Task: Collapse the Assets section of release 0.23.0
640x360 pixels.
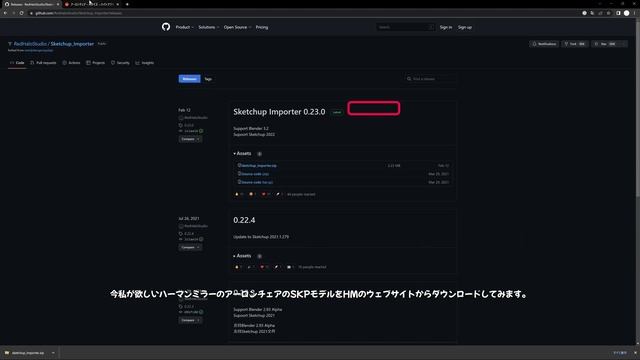Action: [243, 153]
